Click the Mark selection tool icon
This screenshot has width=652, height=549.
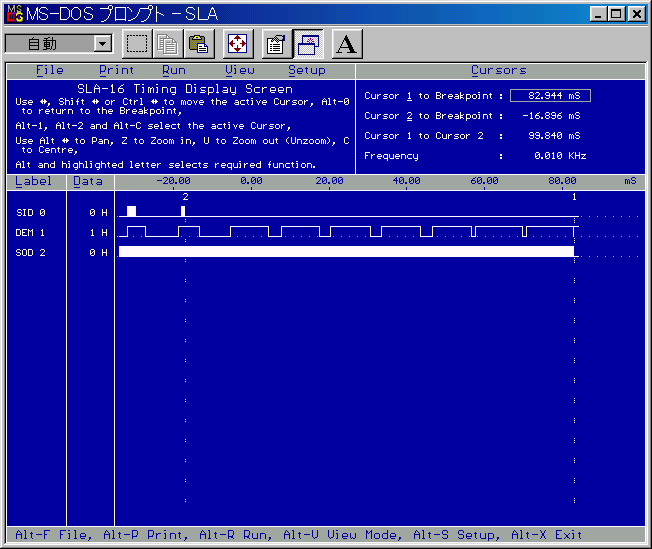tap(137, 44)
